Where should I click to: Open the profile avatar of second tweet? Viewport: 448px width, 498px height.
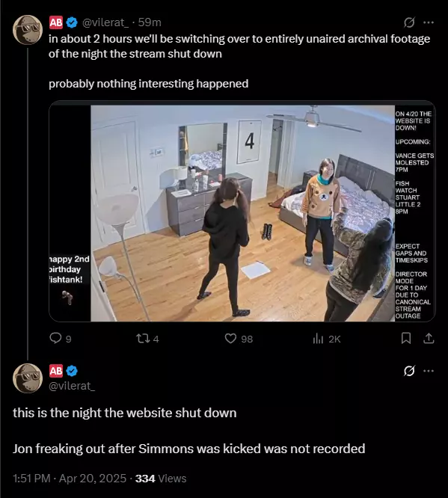pyautogui.click(x=28, y=378)
